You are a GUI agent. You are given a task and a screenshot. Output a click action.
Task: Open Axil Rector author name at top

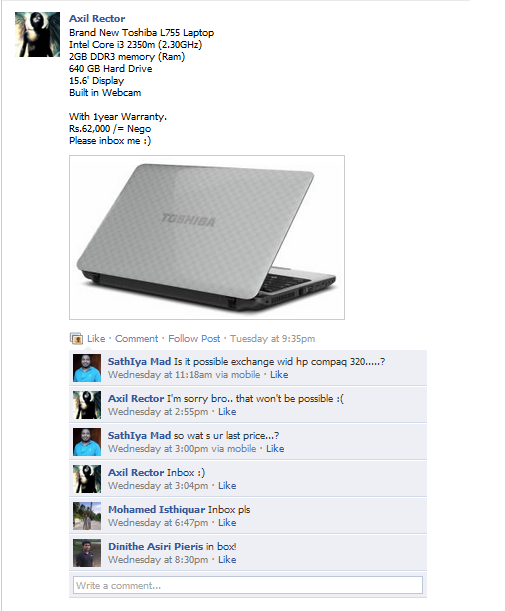97,18
